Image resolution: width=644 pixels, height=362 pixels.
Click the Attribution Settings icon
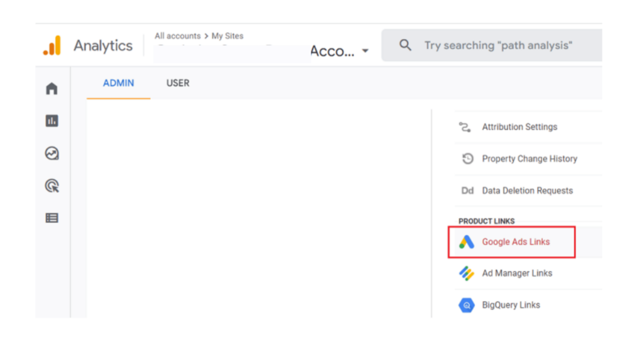(465, 127)
